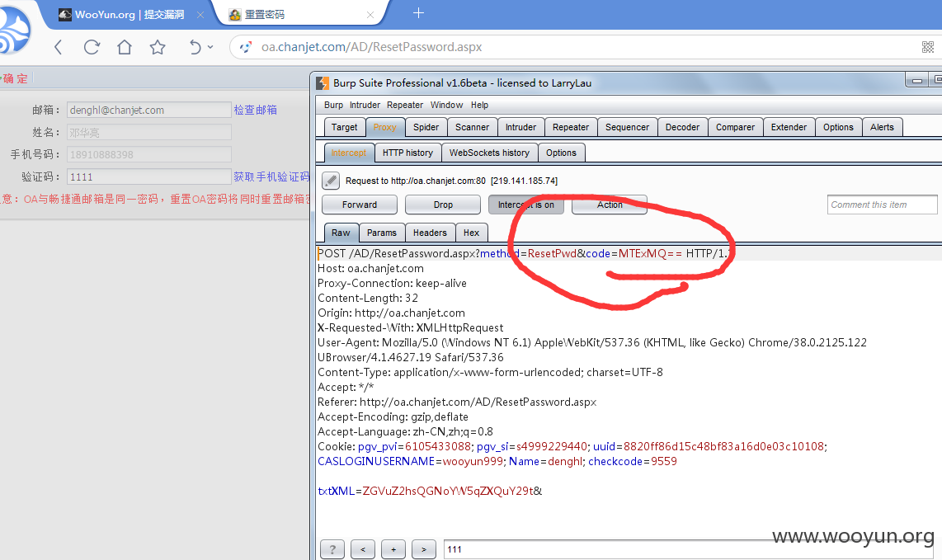Viewport: 942px width, 560px height.
Task: Open the Extender tab
Action: click(789, 127)
